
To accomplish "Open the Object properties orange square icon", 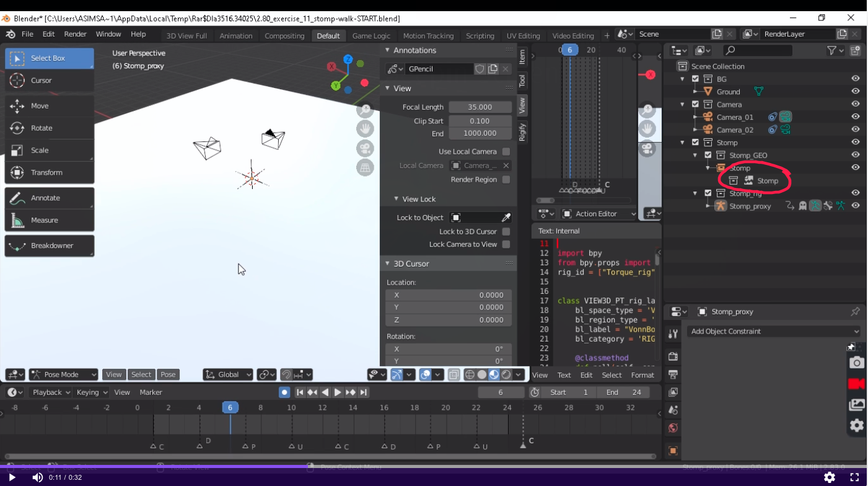I will point(673,451).
